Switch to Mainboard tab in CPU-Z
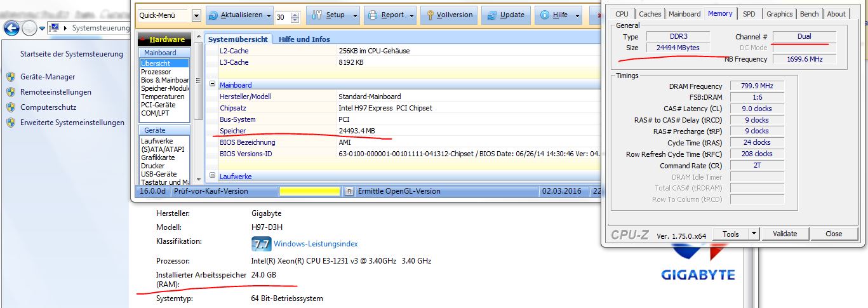The image size is (868, 308). click(x=684, y=14)
